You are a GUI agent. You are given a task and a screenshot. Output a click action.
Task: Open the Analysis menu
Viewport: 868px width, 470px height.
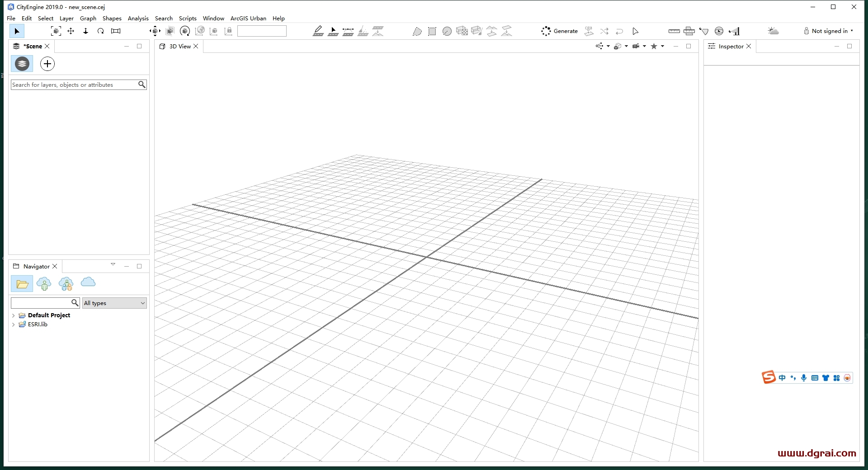138,19
